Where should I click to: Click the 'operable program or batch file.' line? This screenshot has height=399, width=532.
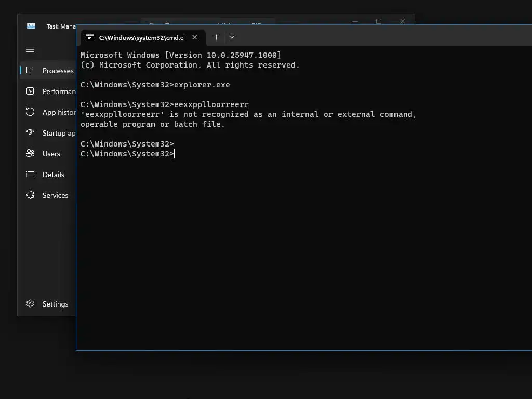153,124
